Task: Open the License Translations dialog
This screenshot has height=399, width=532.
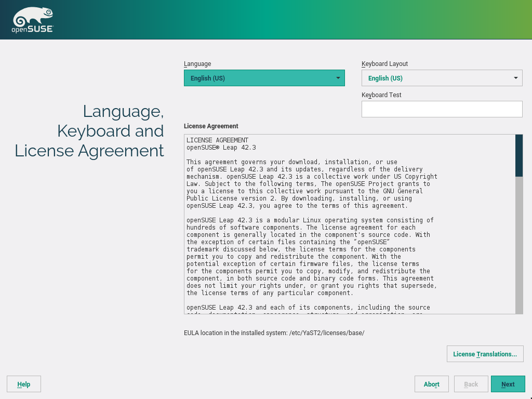Action: pos(485,354)
